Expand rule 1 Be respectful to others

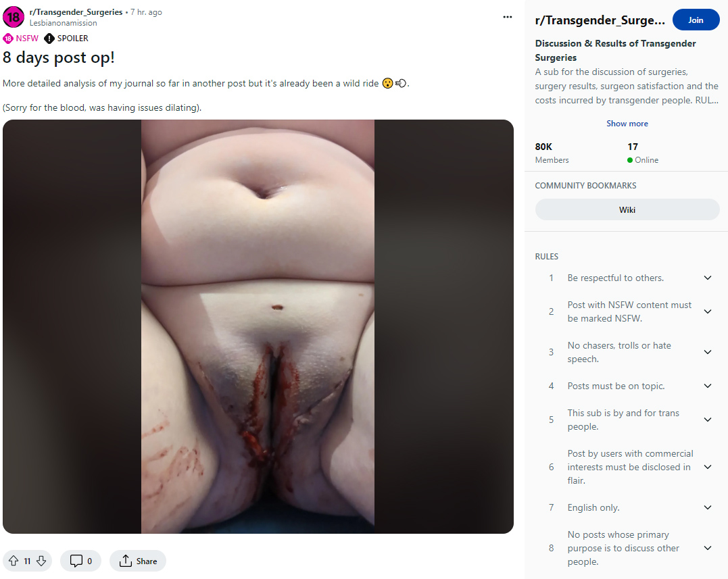pos(708,278)
